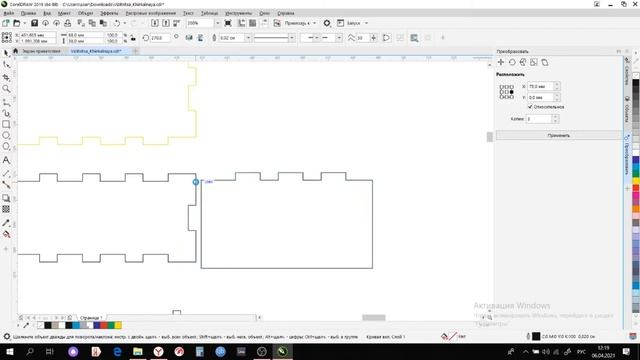Switch to Skew mode in Transform docker

click(545, 62)
